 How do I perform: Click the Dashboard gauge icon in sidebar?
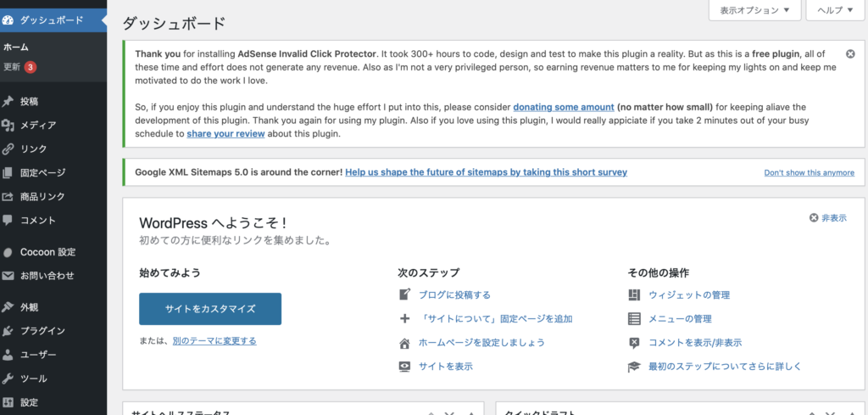(7, 20)
